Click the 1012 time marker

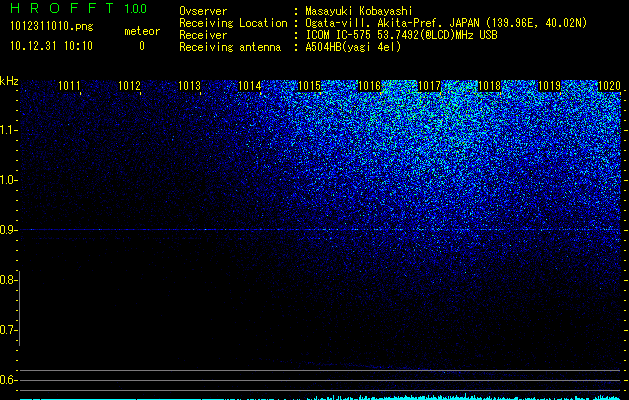click(130, 86)
